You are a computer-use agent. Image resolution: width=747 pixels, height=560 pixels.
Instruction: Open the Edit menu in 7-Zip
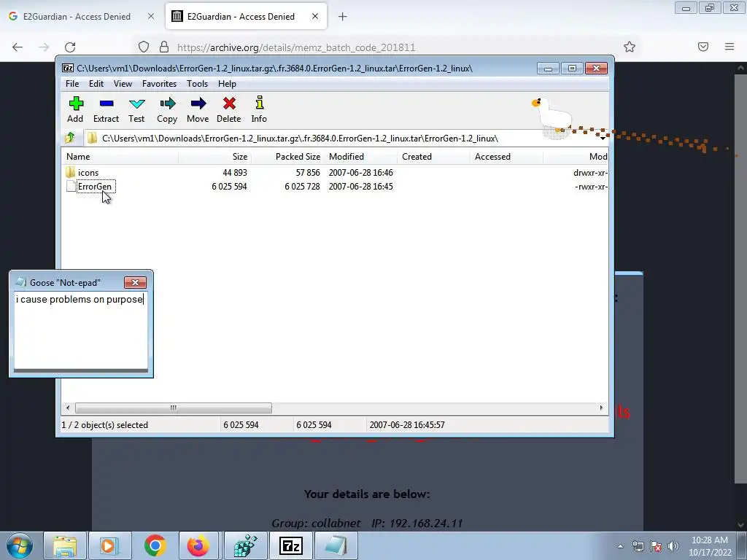(96, 84)
